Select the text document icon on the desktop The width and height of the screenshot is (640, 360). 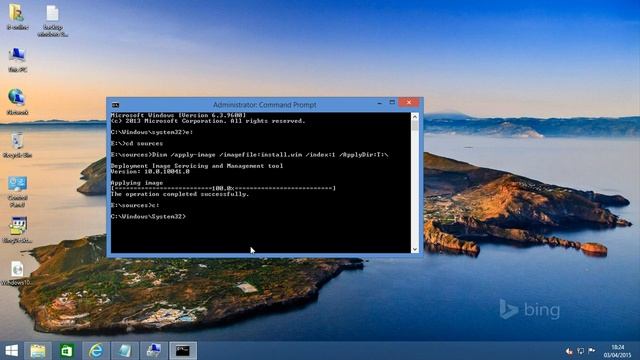pyautogui.click(x=53, y=20)
